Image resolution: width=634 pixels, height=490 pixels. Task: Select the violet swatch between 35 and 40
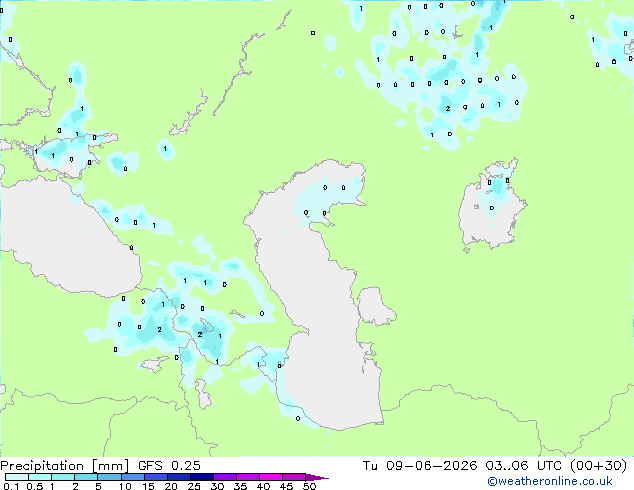point(247,477)
